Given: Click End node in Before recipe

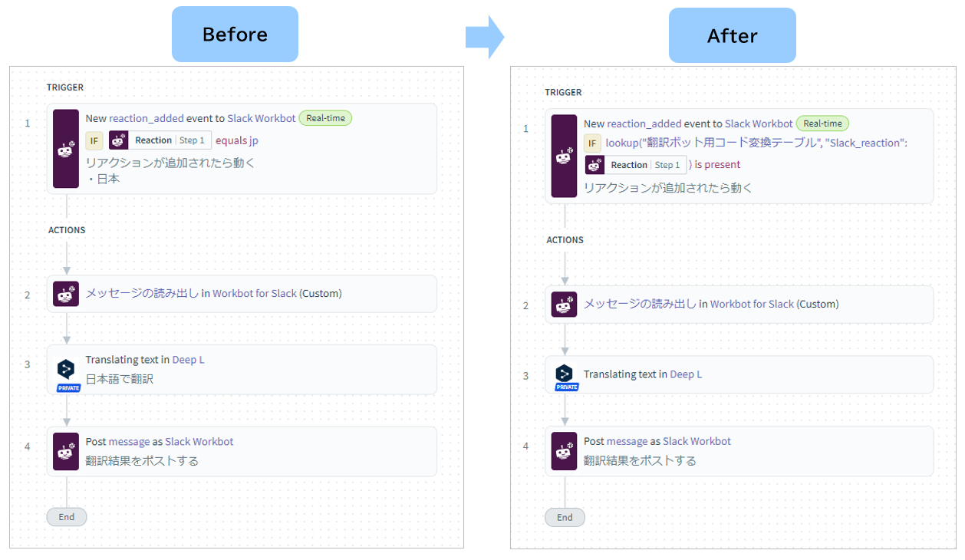Looking at the screenshot, I should click(x=67, y=517).
